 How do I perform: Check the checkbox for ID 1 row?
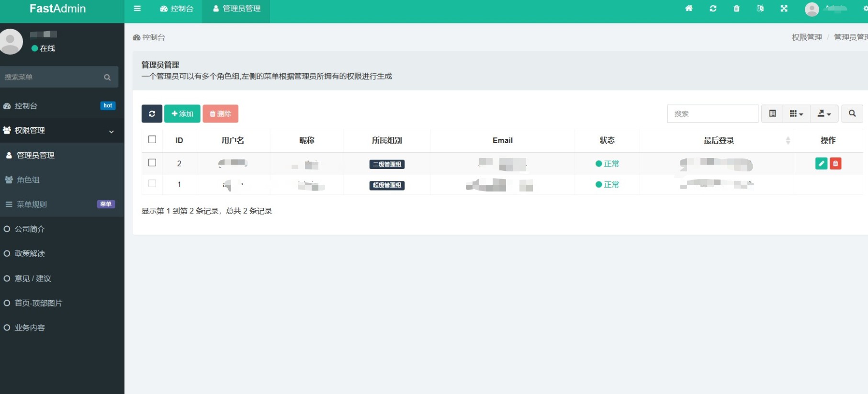[x=152, y=183]
